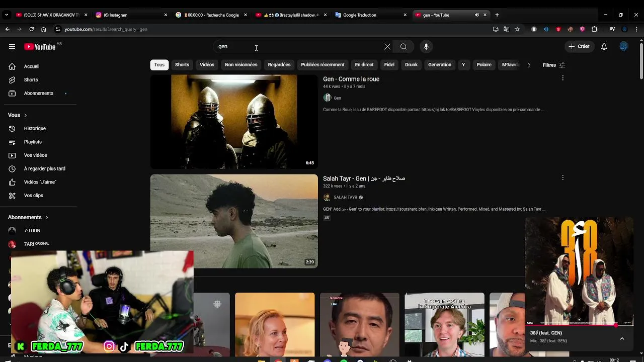Open a new browser tab
The width and height of the screenshot is (644, 362).
pyautogui.click(x=497, y=15)
